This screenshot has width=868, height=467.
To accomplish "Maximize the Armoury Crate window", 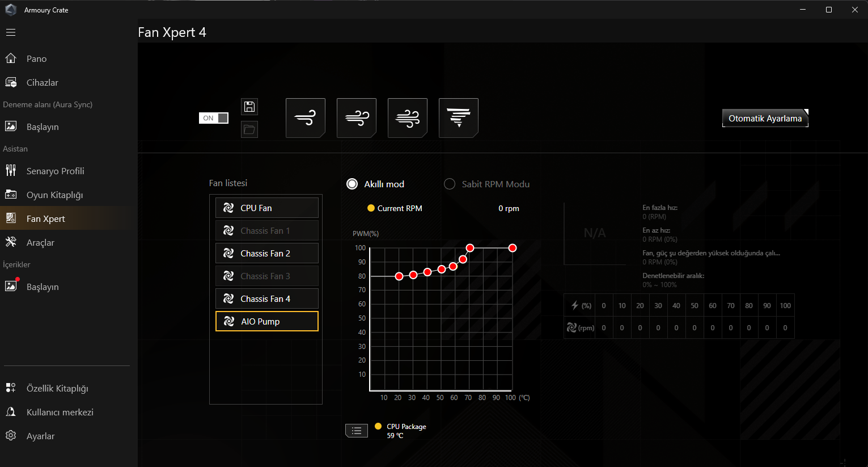I will (x=829, y=10).
